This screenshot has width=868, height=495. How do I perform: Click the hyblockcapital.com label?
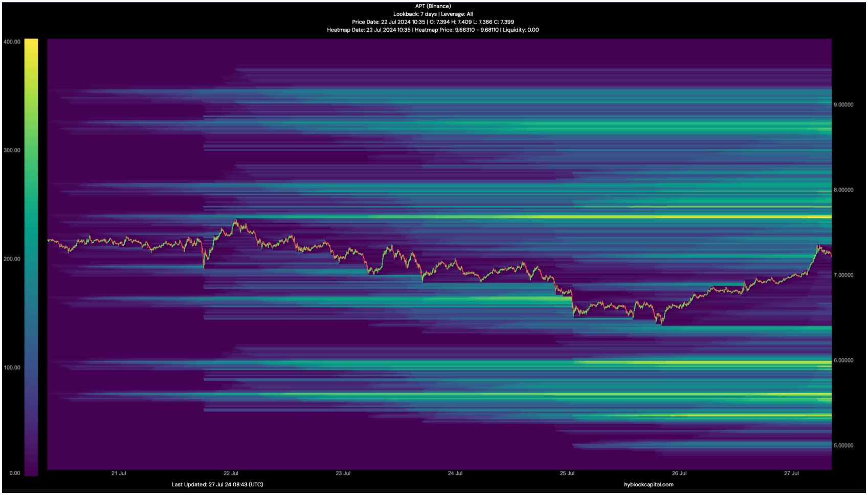coord(649,484)
